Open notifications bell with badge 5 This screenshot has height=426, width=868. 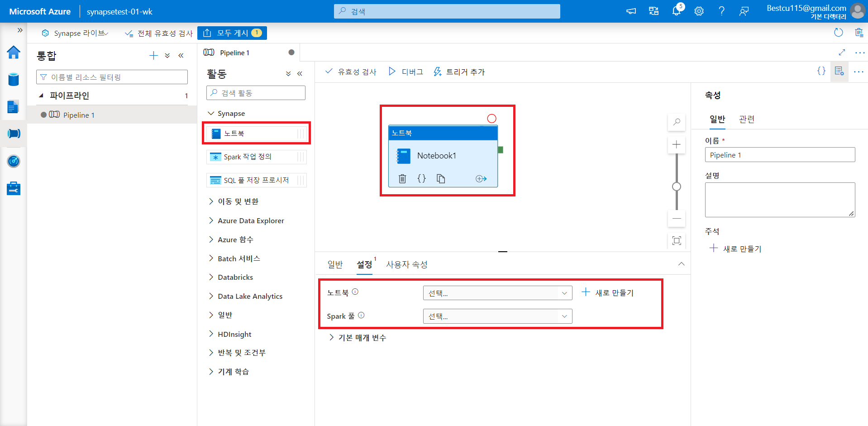click(x=677, y=11)
